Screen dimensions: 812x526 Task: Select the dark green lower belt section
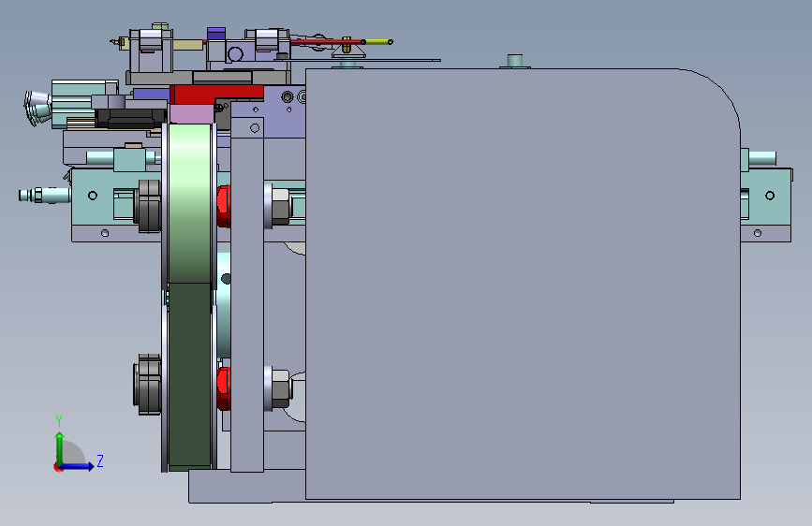pyautogui.click(x=190, y=375)
